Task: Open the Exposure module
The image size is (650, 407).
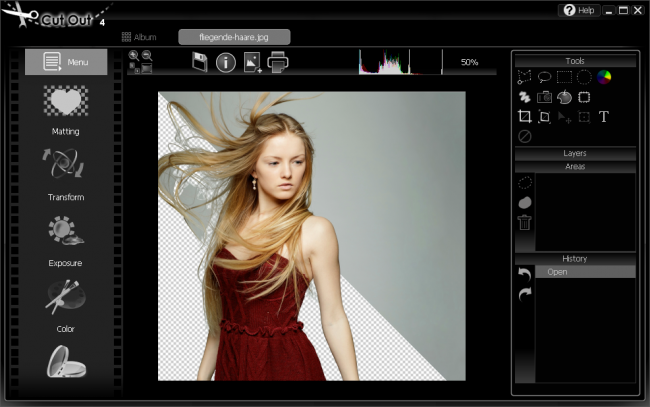Action: coord(65,241)
